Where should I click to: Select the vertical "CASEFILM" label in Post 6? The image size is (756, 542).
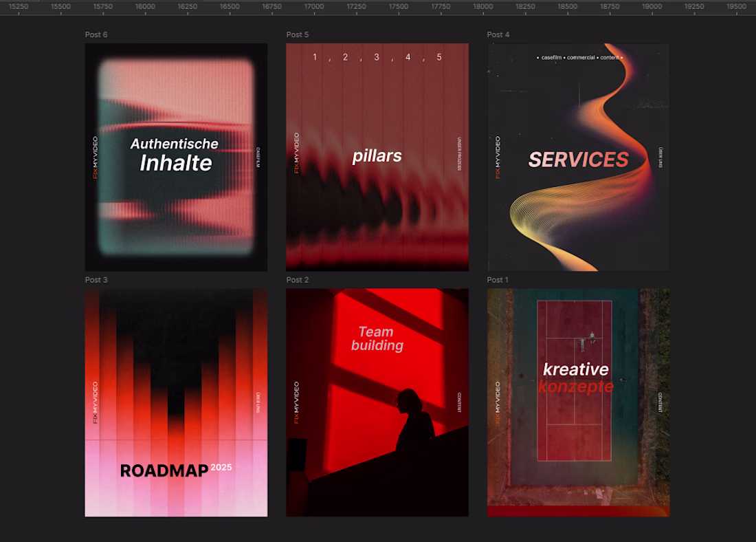click(x=258, y=158)
